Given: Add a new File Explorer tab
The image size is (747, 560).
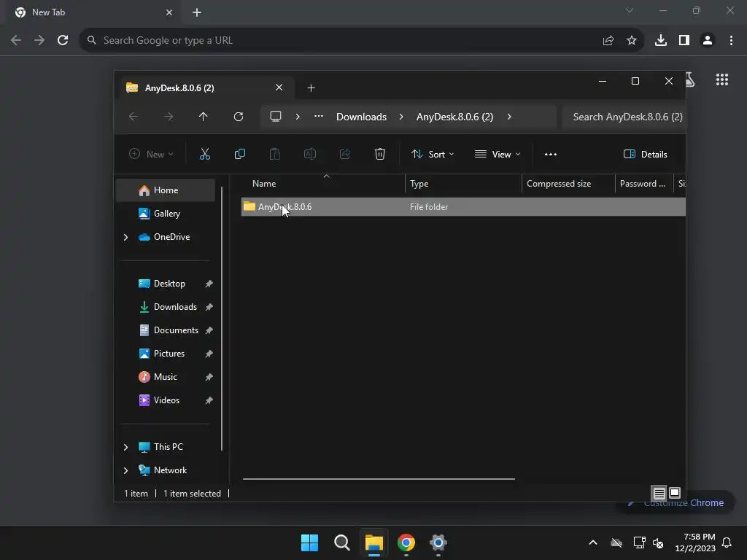Looking at the screenshot, I should point(311,88).
